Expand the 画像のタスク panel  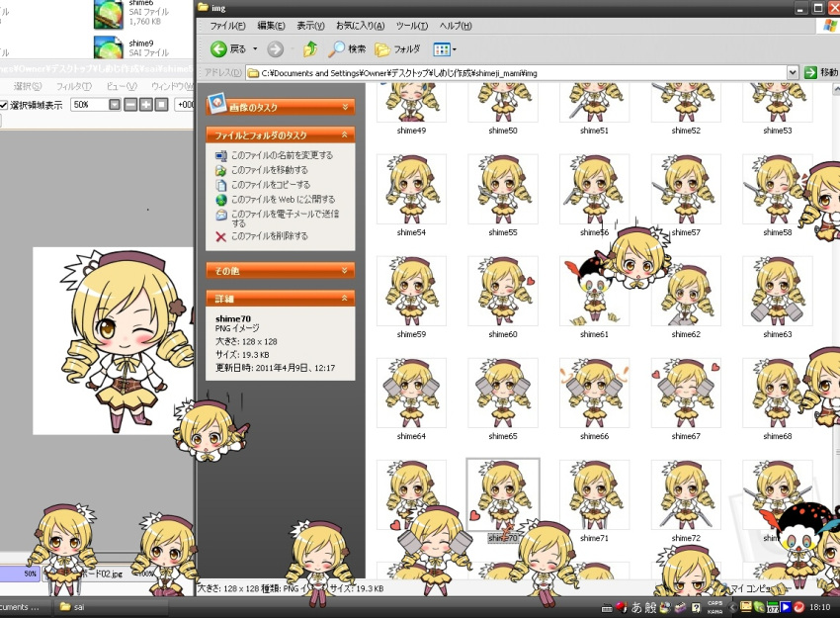[x=345, y=107]
